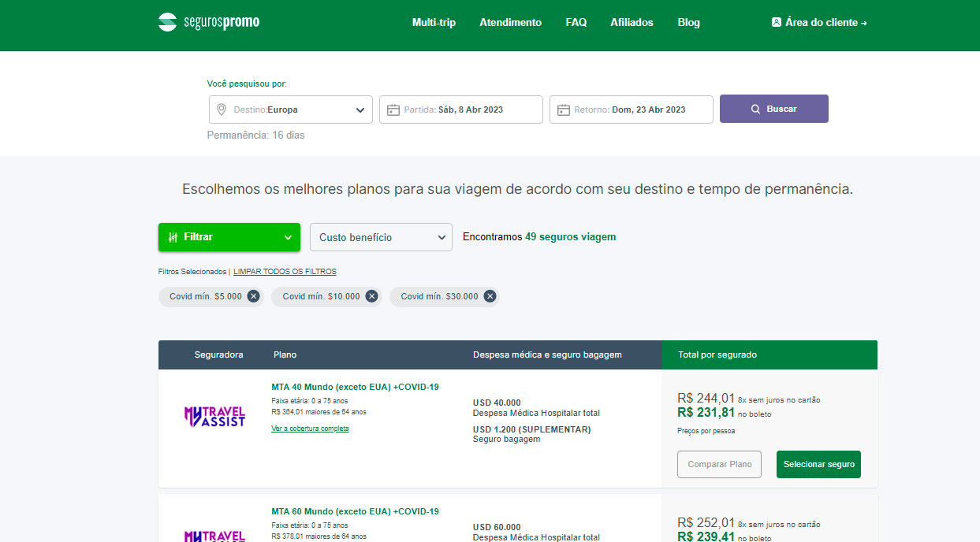Click the calendar icon in Retorno field
Image resolution: width=980 pixels, height=542 pixels.
[x=563, y=110]
